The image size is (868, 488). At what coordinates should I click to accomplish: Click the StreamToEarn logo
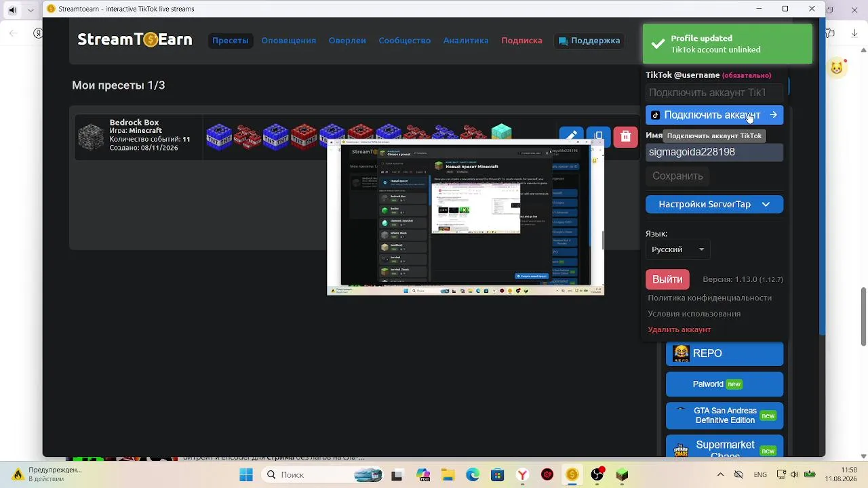click(135, 40)
